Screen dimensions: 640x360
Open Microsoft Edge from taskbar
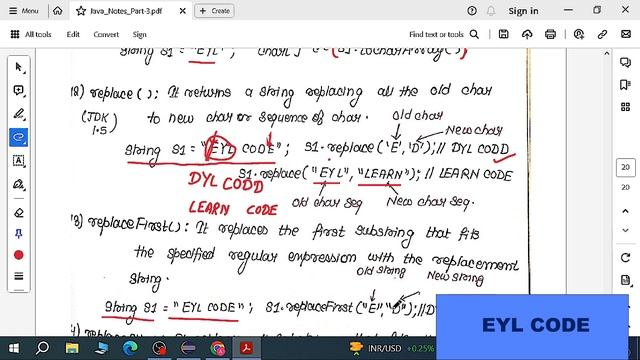click(x=130, y=348)
